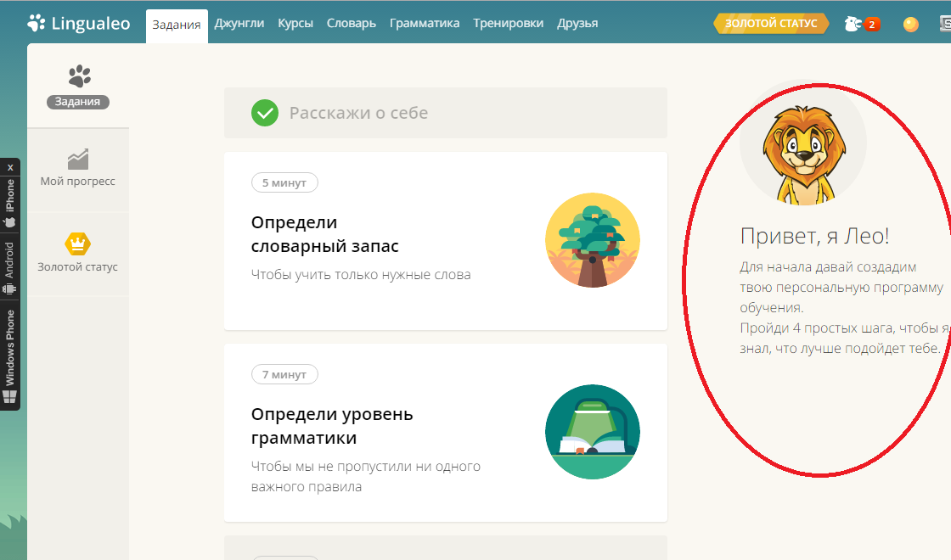Click the tree illustration on the vocabulary task card
Image resolution: width=951 pixels, height=560 pixels.
tap(592, 240)
